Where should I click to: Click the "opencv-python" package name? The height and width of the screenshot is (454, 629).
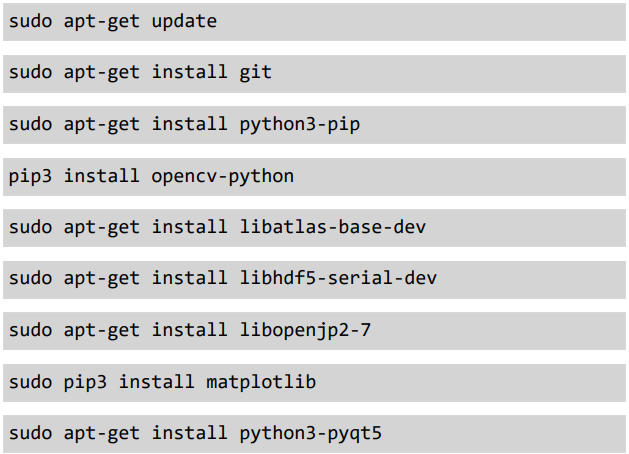click(x=222, y=177)
